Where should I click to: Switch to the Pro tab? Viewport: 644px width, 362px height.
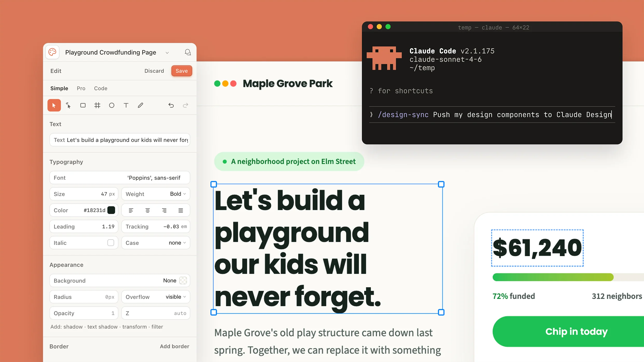81,88
